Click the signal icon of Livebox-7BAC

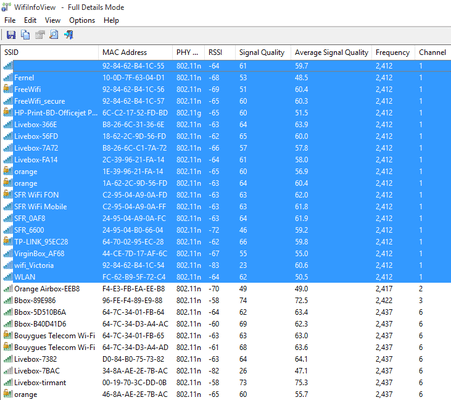point(8,371)
